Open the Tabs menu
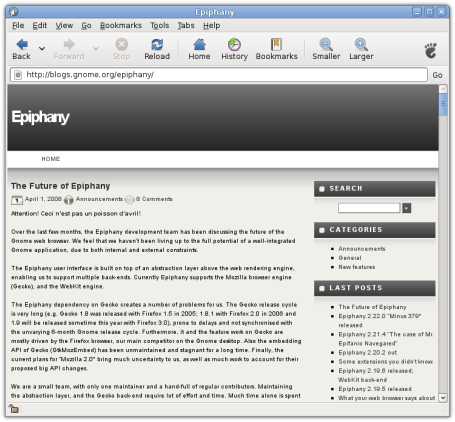455x422 pixels. [x=186, y=26]
